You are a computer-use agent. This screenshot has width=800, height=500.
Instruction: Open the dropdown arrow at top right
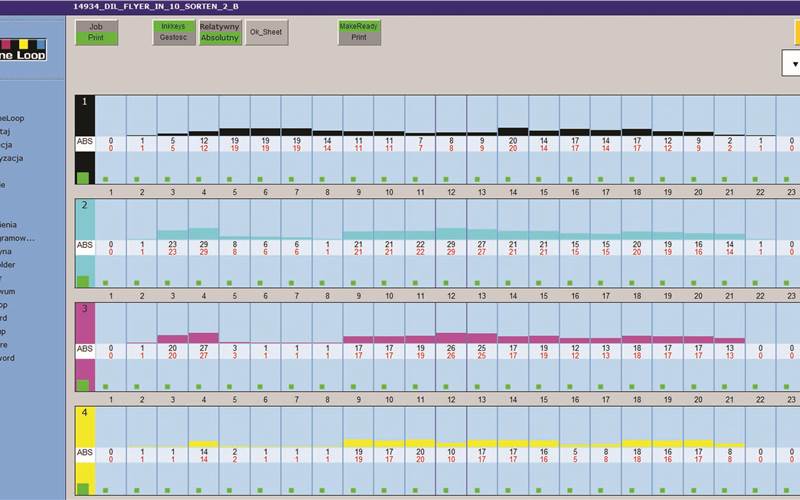coord(794,64)
